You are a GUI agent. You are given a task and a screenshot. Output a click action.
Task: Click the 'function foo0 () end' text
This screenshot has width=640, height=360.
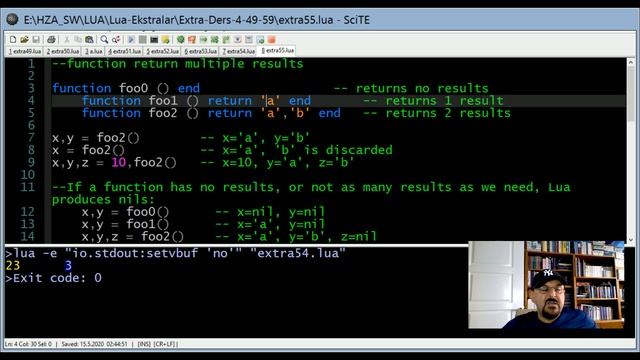(x=126, y=88)
